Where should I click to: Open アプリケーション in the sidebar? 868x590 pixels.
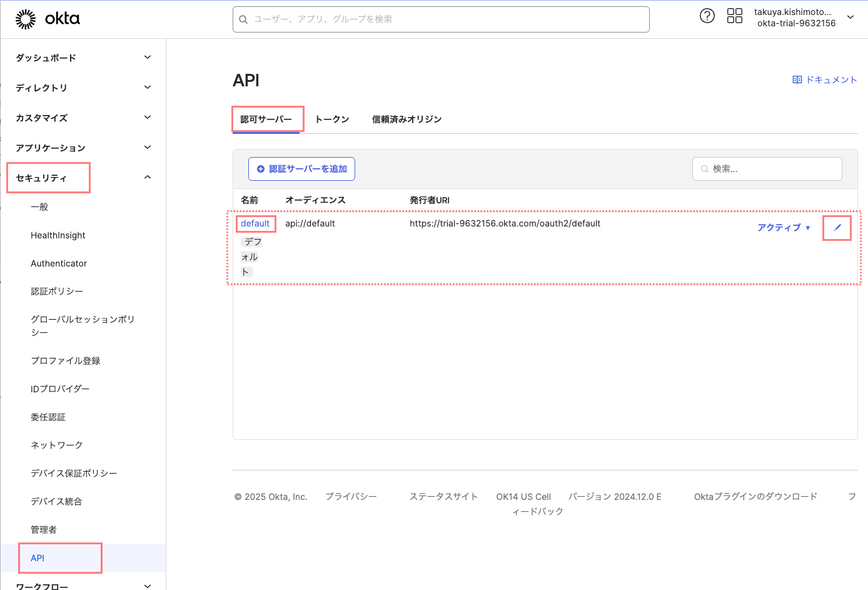click(50, 148)
